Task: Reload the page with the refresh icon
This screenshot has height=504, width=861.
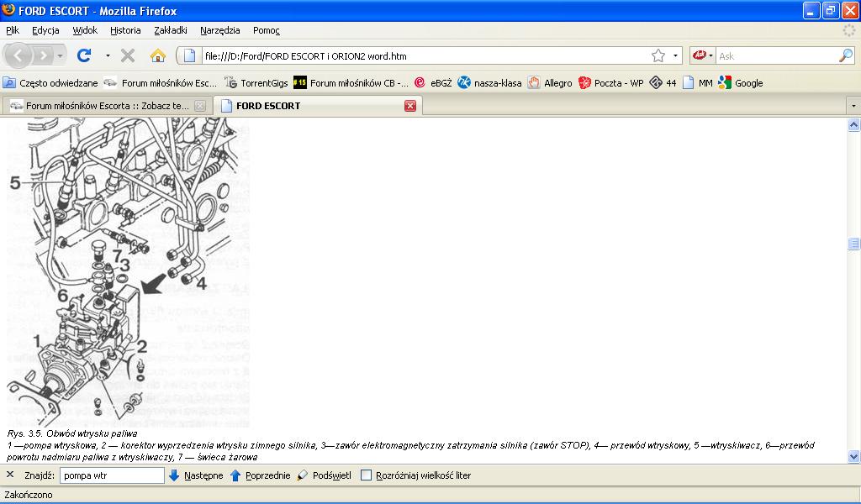Action: click(84, 55)
